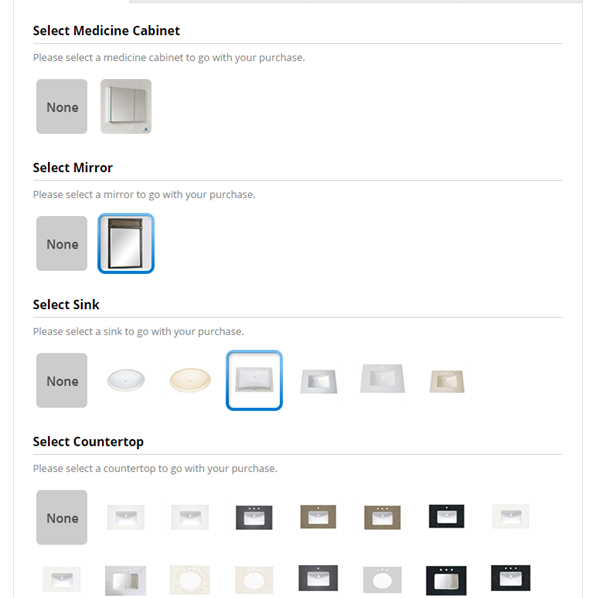Select the gray oval-cutout countertop in second row
The height and width of the screenshot is (598, 599).
(382, 580)
